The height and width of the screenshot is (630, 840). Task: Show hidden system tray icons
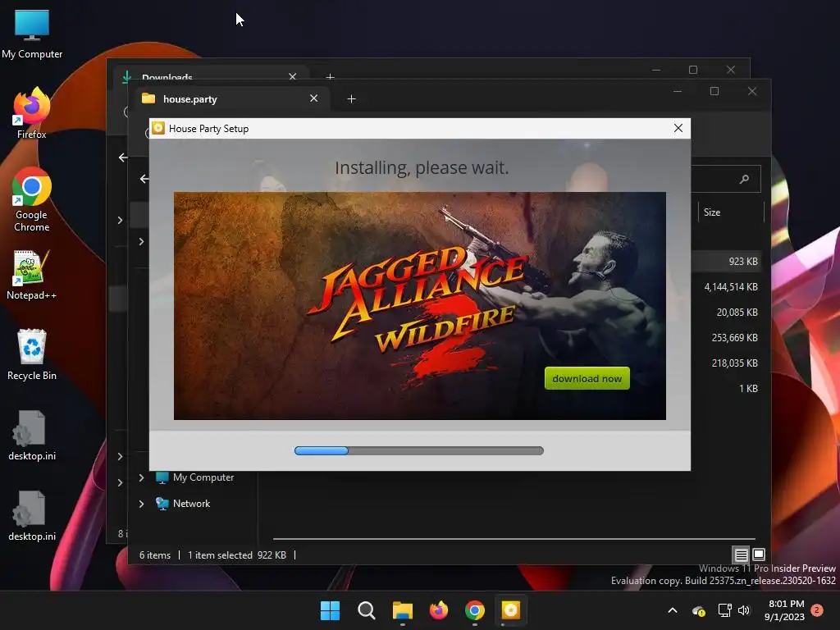673,610
